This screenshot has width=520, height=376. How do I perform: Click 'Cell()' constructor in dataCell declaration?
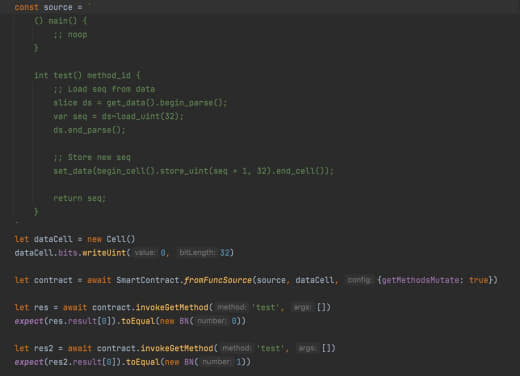pos(121,239)
